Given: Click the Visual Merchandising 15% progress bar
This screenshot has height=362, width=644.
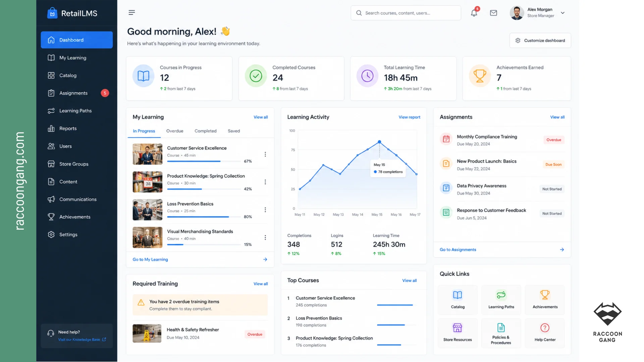Looking at the screenshot, I should pos(204,245).
